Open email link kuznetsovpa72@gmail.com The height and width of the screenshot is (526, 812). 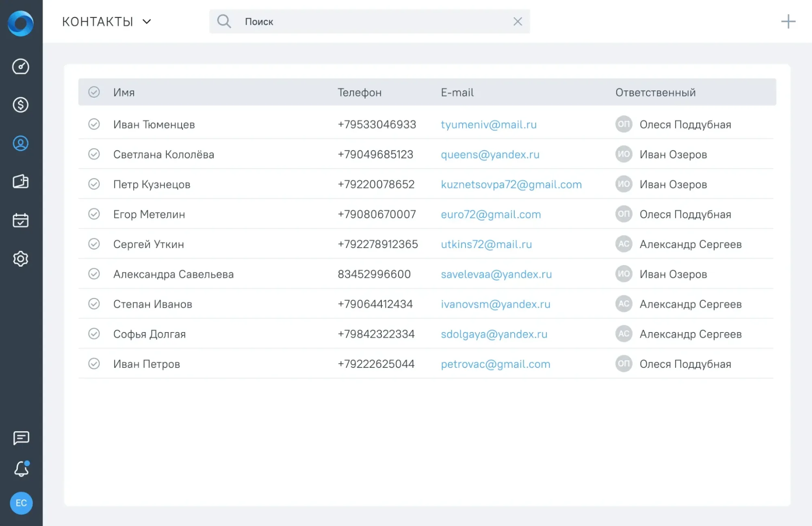coord(511,185)
